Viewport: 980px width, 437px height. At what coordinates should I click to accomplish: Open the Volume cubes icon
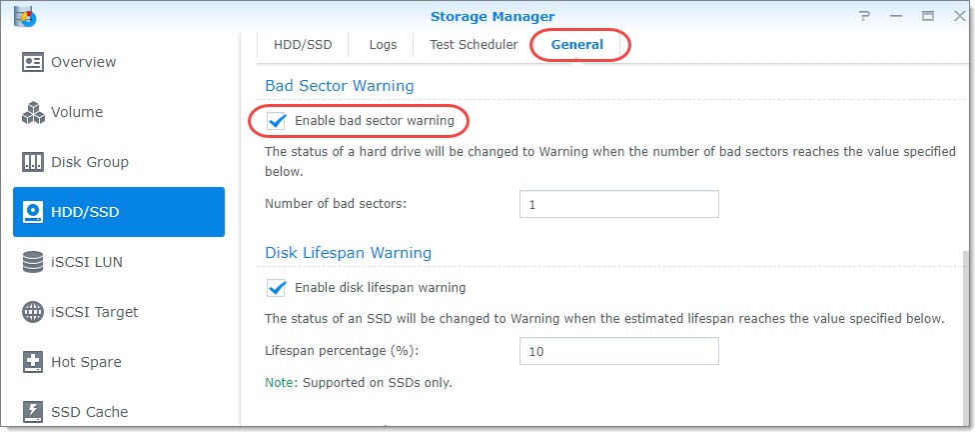[34, 112]
